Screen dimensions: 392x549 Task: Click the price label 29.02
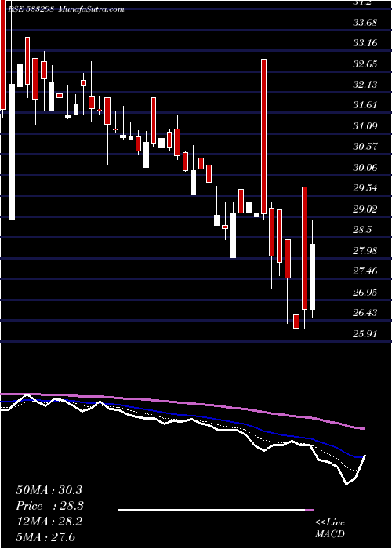click(365, 209)
